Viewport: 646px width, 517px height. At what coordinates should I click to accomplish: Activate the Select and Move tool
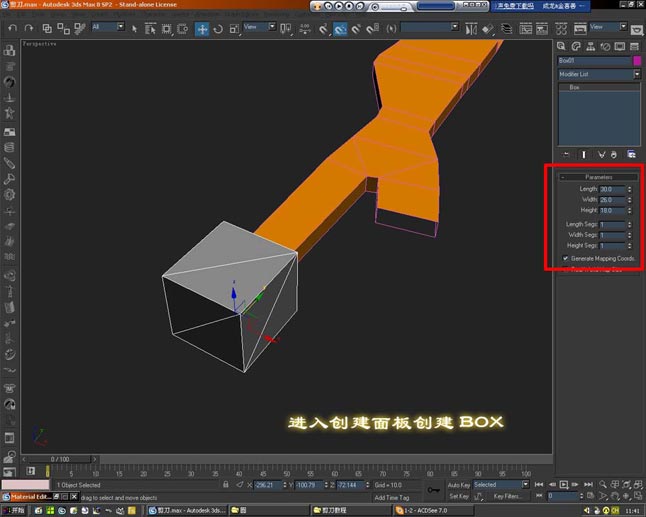pos(202,29)
